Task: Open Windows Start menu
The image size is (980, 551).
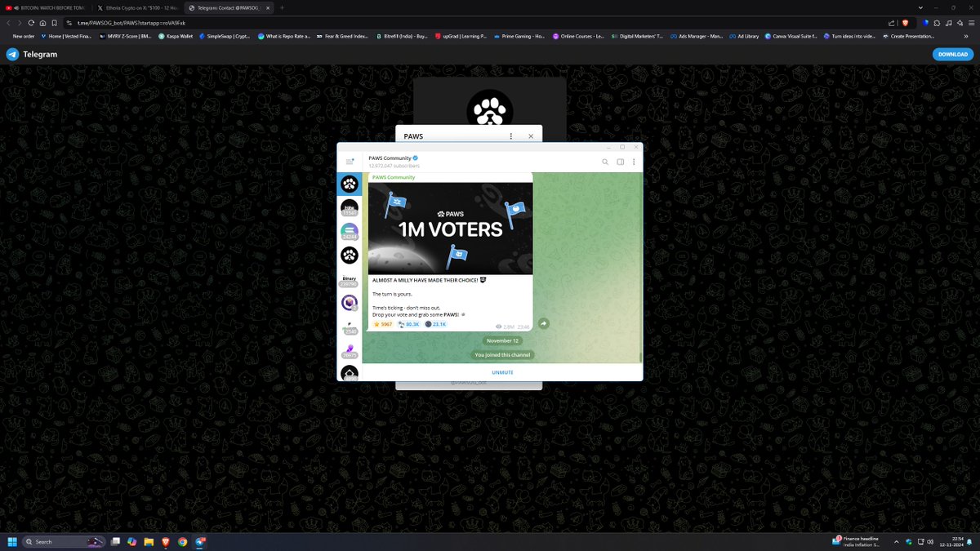Action: click(x=12, y=541)
